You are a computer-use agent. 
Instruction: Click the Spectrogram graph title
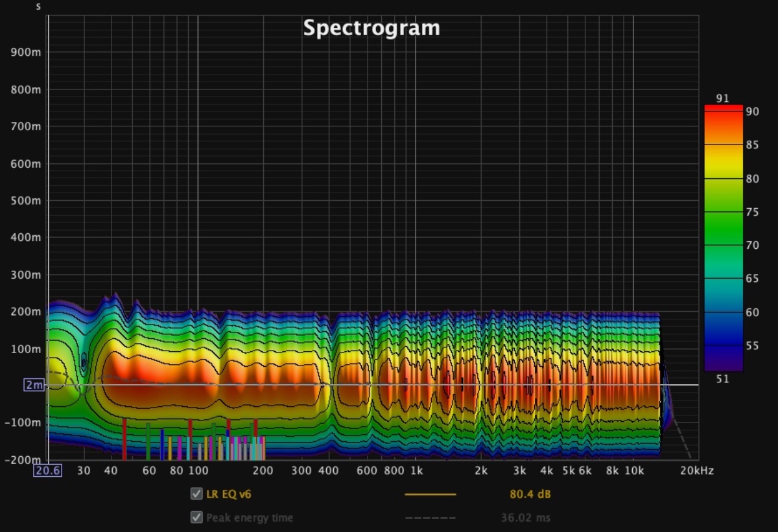coord(371,28)
